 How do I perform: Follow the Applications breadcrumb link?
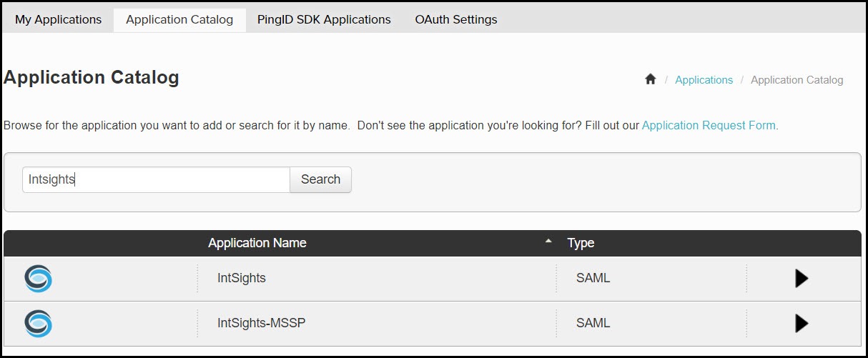(x=704, y=80)
